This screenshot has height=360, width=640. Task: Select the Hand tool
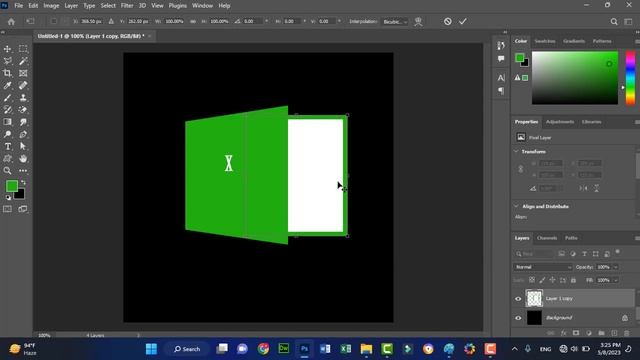click(23, 159)
